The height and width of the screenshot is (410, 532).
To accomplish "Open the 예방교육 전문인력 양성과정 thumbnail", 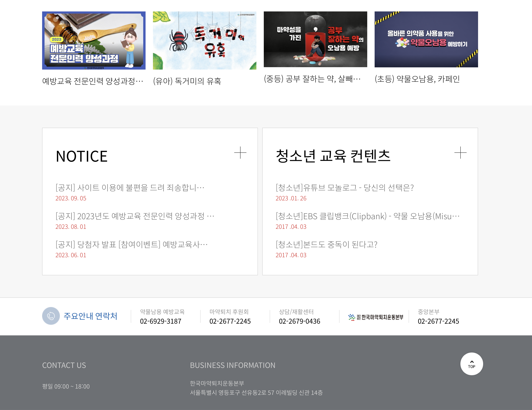I will (x=94, y=40).
